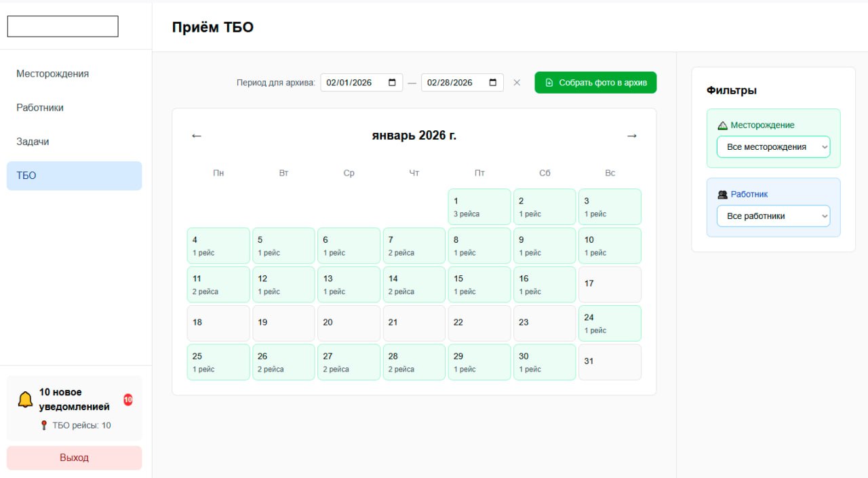Open day 26 with 2 рейса

(x=283, y=362)
